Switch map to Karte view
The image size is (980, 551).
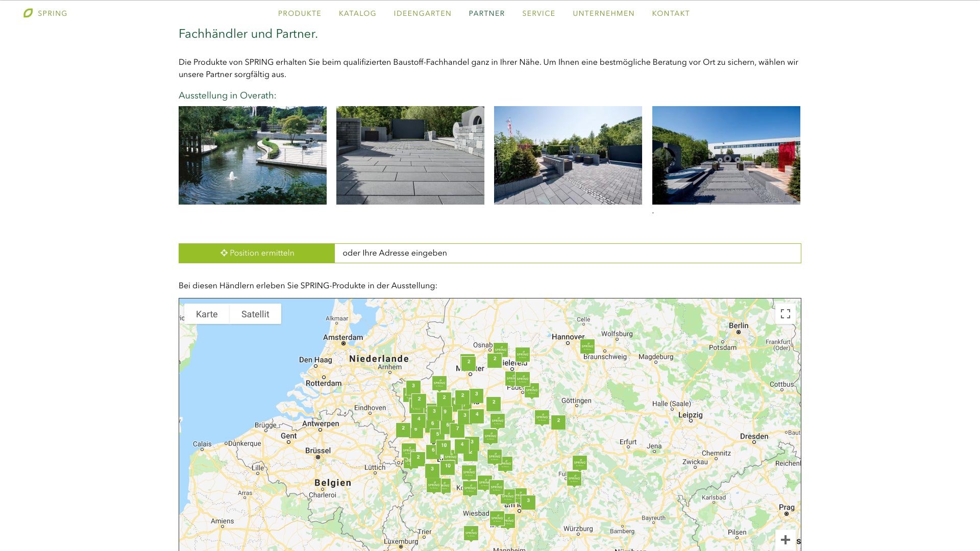[x=207, y=314]
